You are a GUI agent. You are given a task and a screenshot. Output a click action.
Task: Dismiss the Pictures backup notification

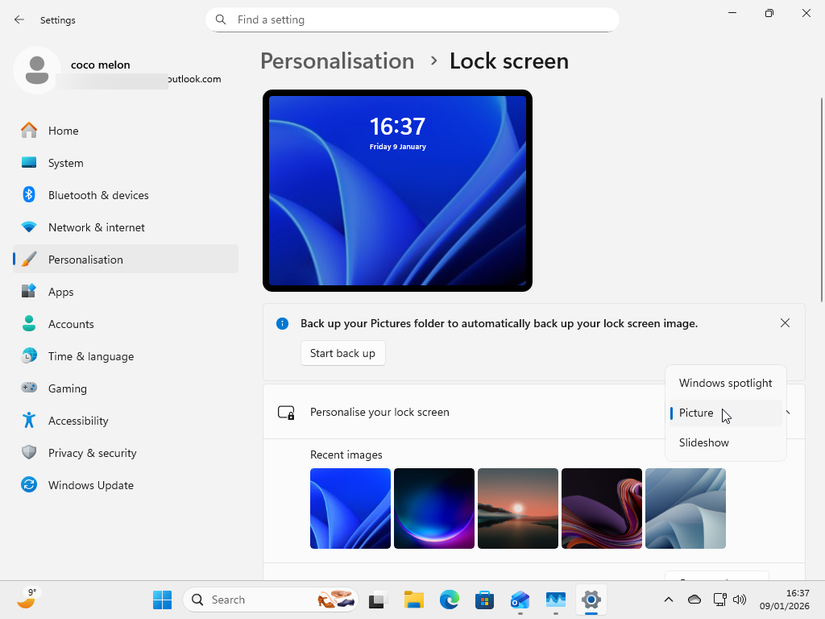(x=785, y=322)
